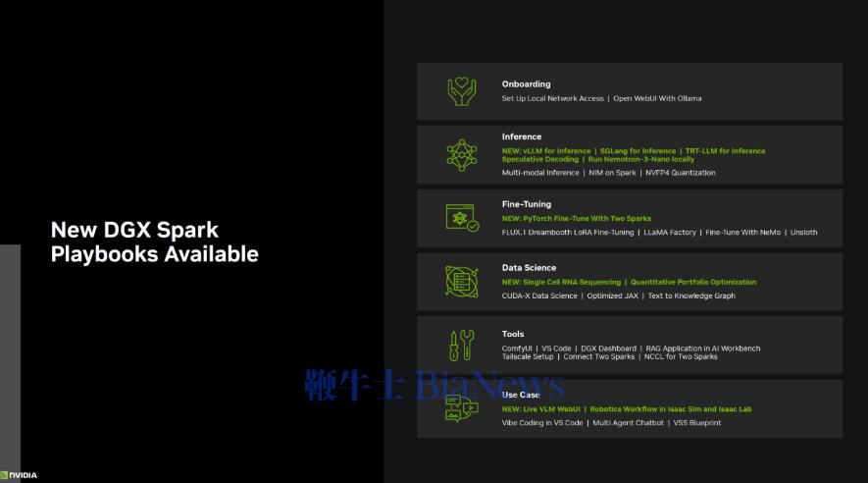Click the Data Science globe document icon
Screen dimensions: 868x483
(461, 282)
